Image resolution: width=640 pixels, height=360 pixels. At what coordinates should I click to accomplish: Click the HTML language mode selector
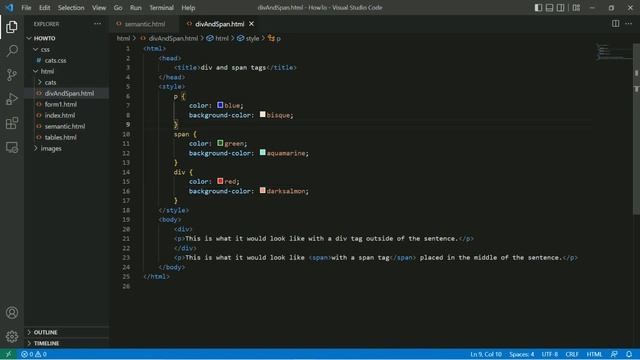coord(594,354)
